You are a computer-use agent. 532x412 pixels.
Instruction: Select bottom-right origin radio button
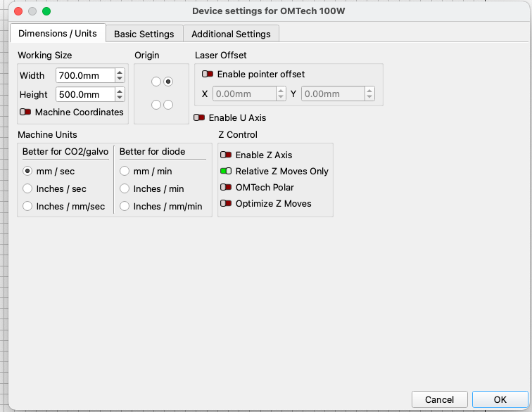pos(168,105)
